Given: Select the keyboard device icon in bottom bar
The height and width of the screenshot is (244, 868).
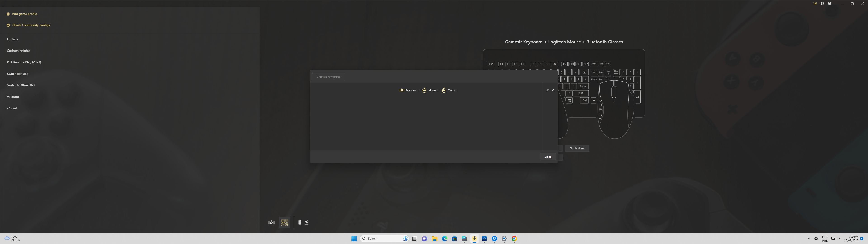Looking at the screenshot, I should click(x=271, y=223).
